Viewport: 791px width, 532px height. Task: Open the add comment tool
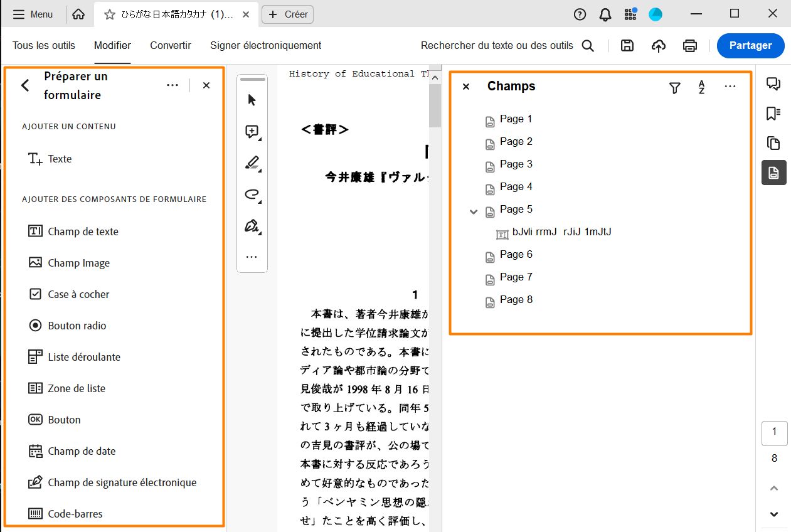pos(250,131)
